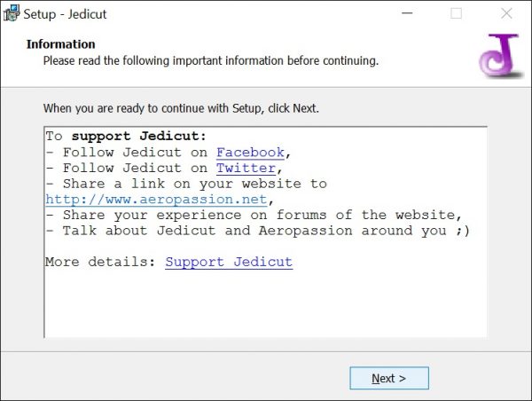Click the 'More details:' label text
The image size is (532, 401).
tap(100, 262)
